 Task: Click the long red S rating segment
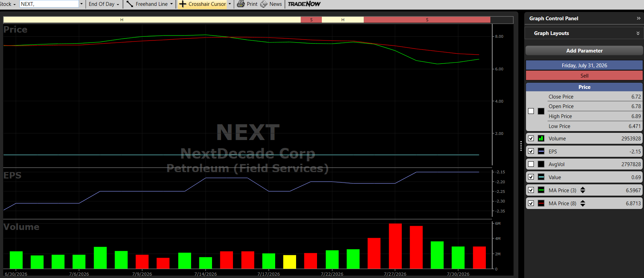click(427, 20)
